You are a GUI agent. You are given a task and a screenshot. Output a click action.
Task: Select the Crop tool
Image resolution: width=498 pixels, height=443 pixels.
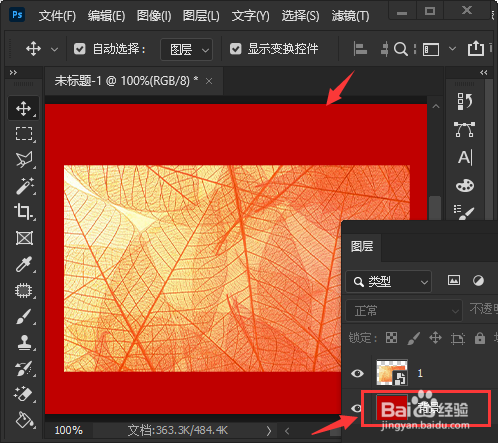[x=24, y=212]
